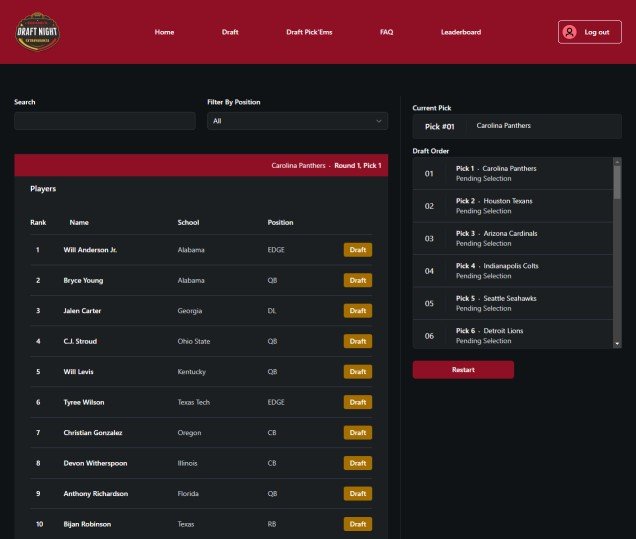636x539 pixels.
Task: Click the user profile icon beside Log out
Action: (x=570, y=32)
